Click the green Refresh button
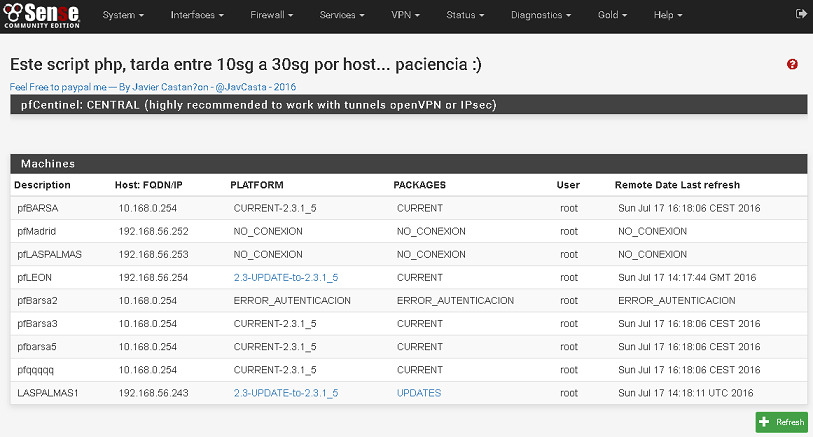 point(781,422)
